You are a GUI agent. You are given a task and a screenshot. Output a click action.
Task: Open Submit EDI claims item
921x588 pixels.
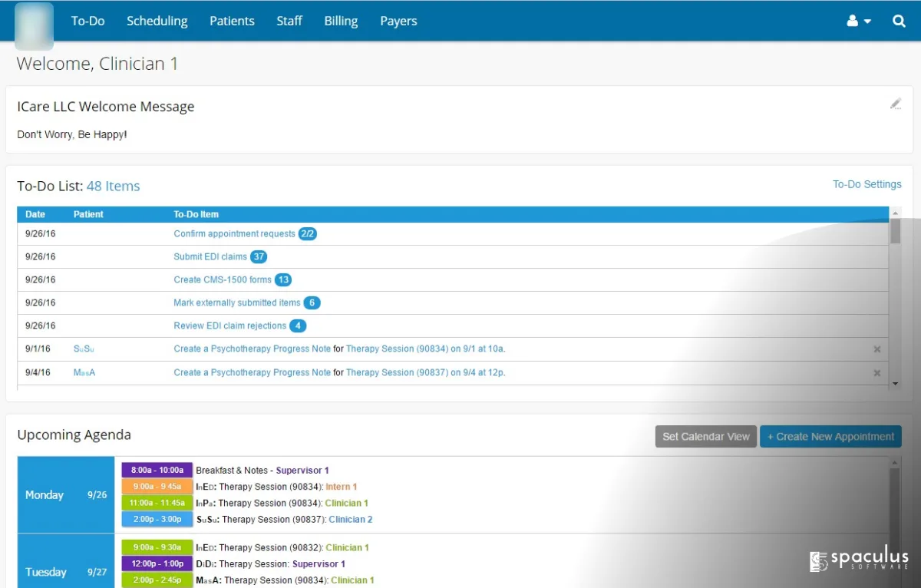[210, 256]
